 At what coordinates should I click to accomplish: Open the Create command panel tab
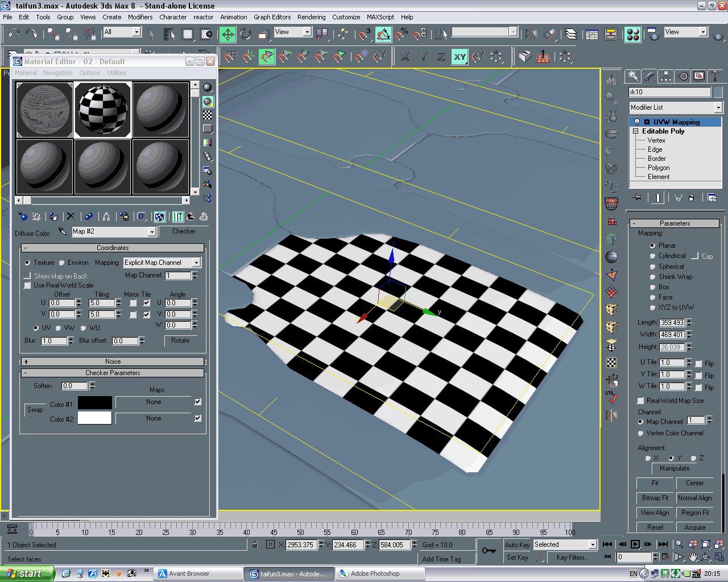pyautogui.click(x=632, y=76)
